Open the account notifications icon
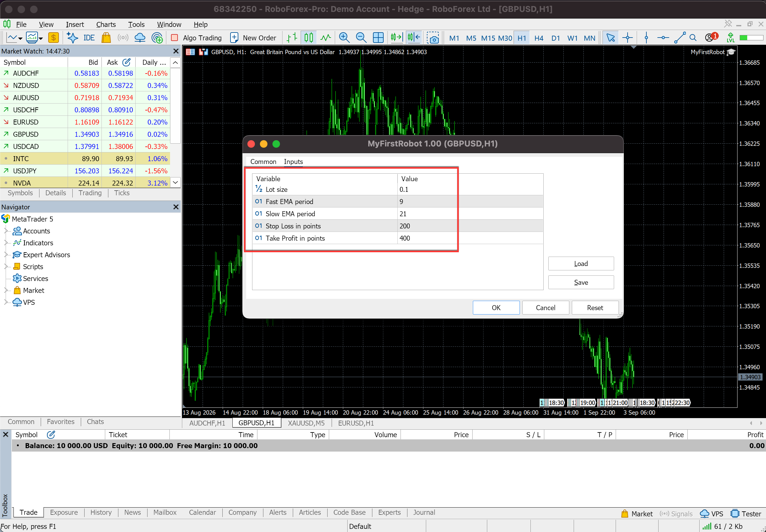This screenshot has width=766, height=532. coord(711,37)
